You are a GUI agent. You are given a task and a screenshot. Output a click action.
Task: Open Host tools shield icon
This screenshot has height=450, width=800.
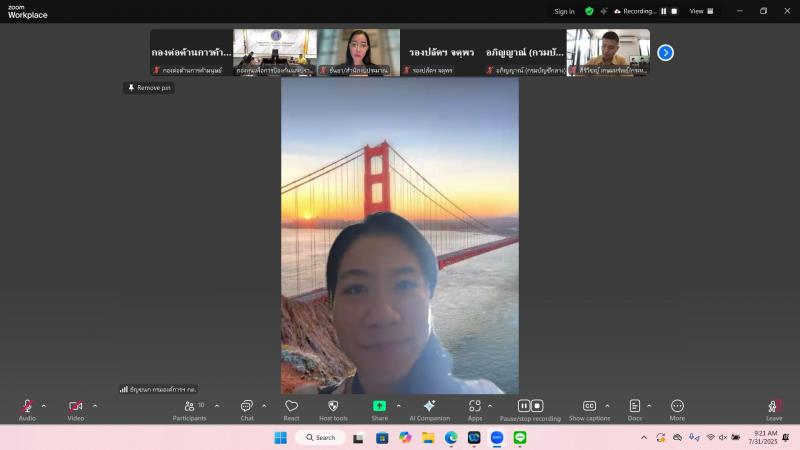click(x=333, y=410)
